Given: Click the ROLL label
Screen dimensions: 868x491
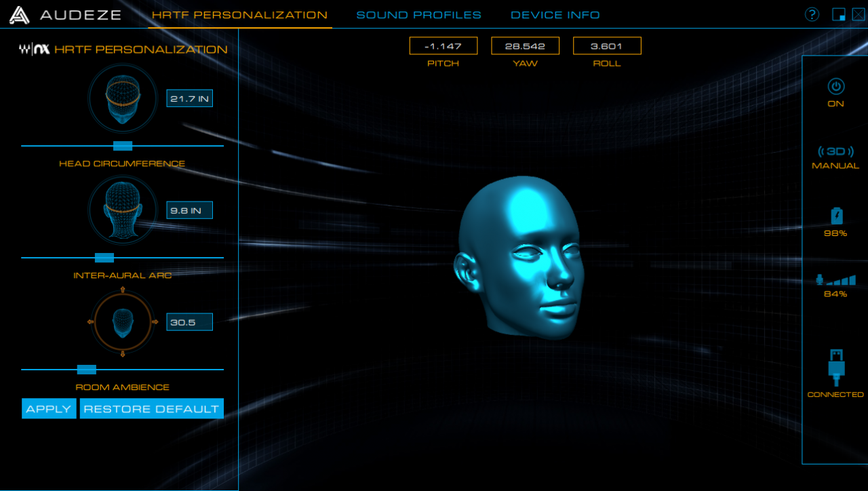Looking at the screenshot, I should tap(607, 63).
